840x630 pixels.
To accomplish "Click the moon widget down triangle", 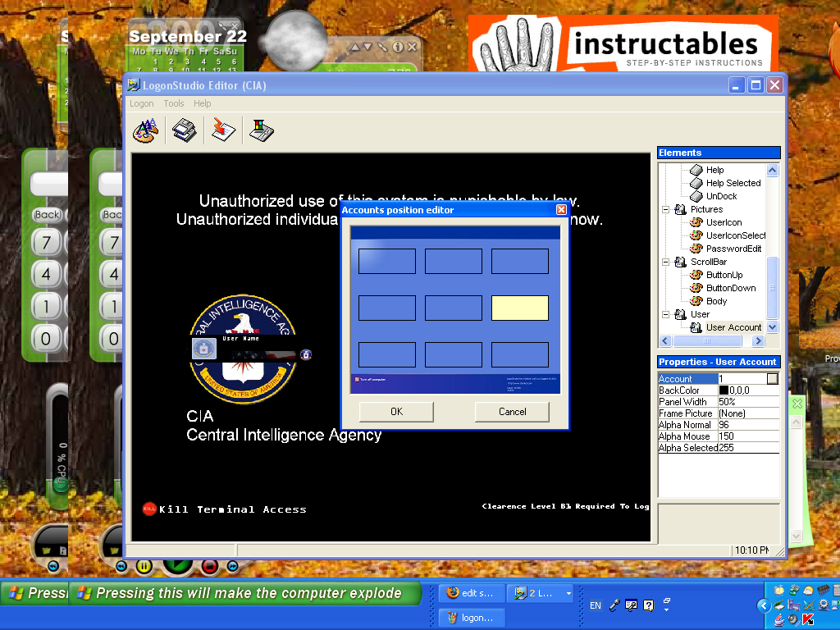I will click(367, 47).
